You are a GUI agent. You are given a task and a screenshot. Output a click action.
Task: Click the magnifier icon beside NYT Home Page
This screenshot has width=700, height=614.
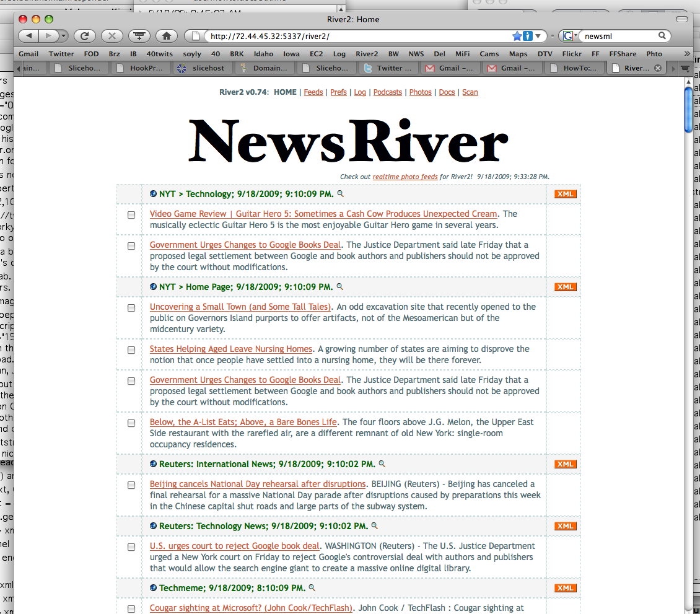coord(339,287)
